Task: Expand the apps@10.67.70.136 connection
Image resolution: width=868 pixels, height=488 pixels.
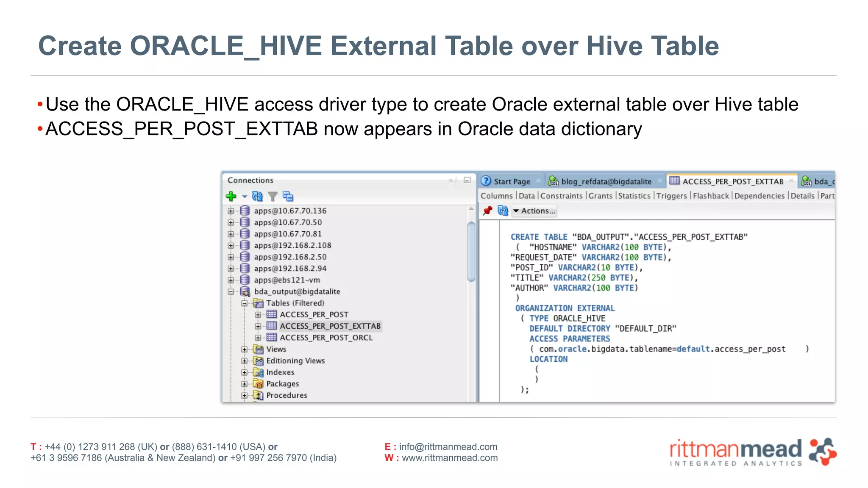Action: click(231, 211)
